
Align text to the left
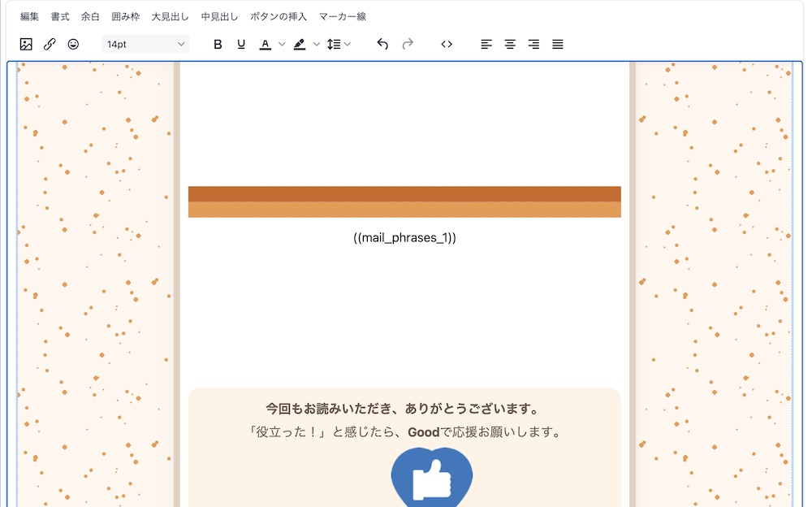(486, 45)
